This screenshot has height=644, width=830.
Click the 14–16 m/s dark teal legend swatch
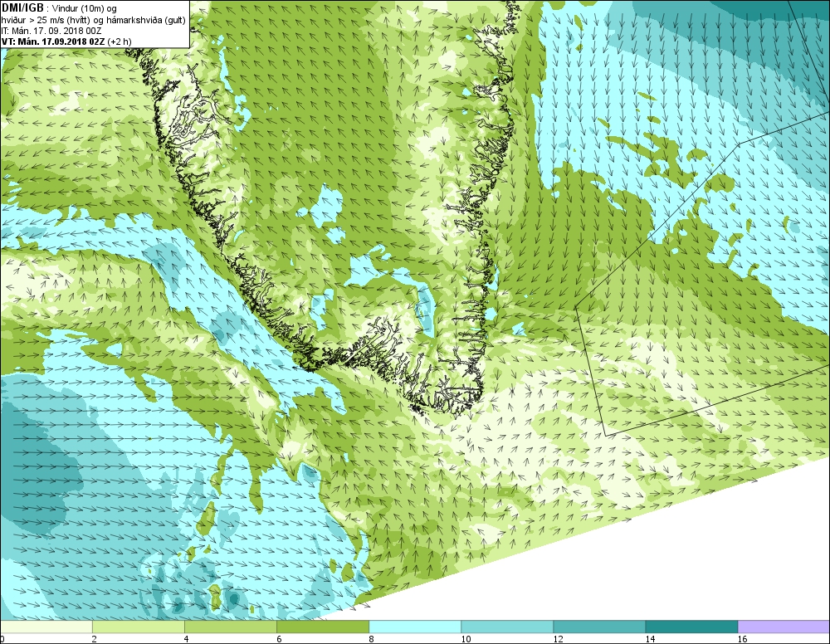(x=691, y=627)
